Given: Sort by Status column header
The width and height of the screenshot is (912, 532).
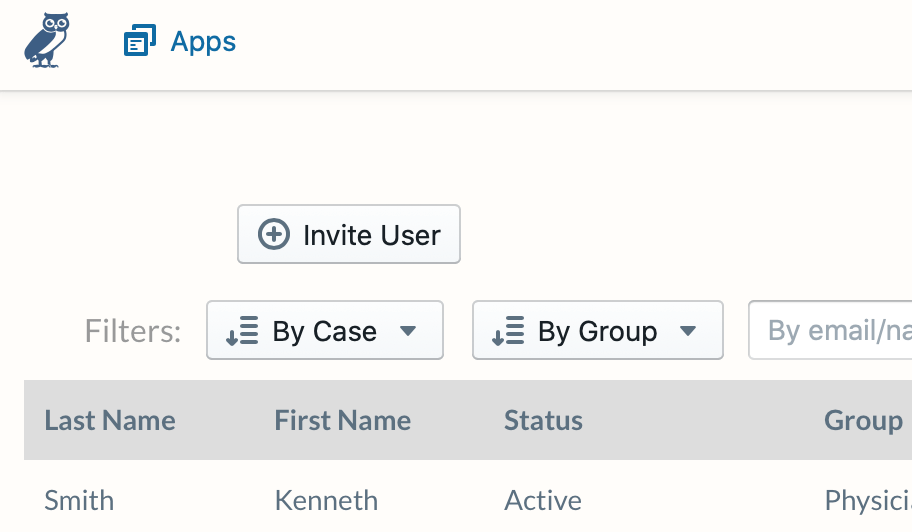Looking at the screenshot, I should 543,420.
